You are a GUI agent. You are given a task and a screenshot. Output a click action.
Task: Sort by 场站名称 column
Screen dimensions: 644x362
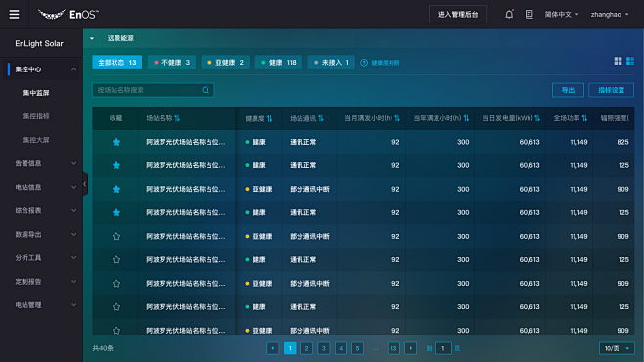pyautogui.click(x=177, y=118)
